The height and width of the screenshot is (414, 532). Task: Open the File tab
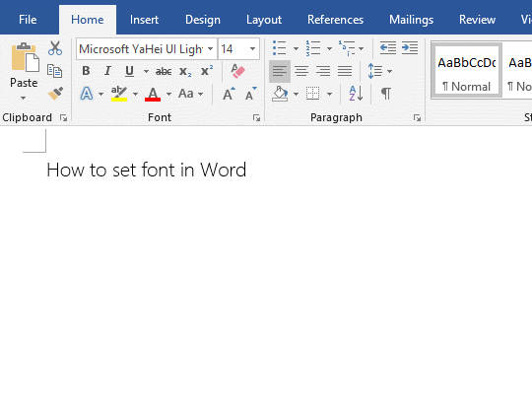[x=28, y=20]
